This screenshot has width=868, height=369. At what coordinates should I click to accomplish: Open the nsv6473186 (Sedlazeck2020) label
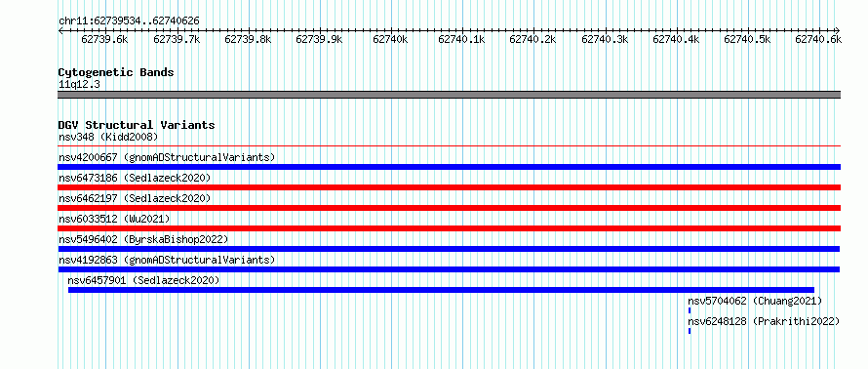pyautogui.click(x=135, y=178)
